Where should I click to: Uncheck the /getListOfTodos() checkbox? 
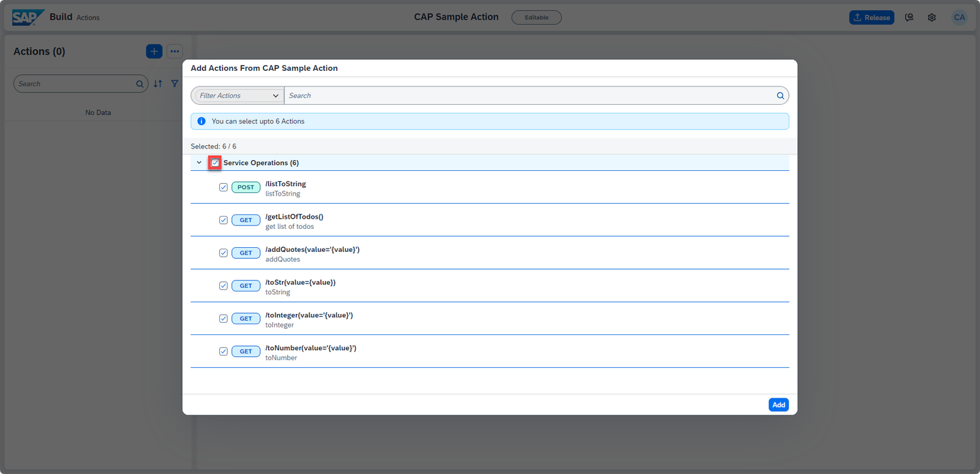[x=223, y=220]
